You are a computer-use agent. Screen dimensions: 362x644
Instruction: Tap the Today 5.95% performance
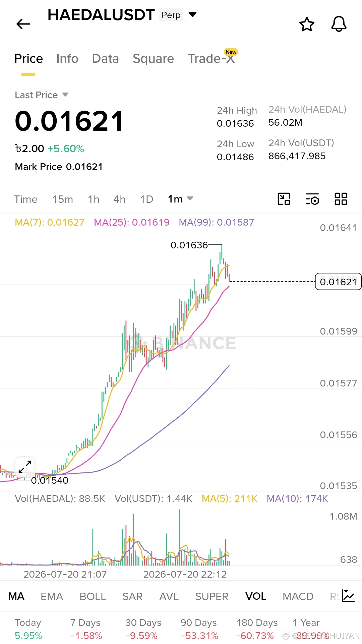[x=28, y=629]
